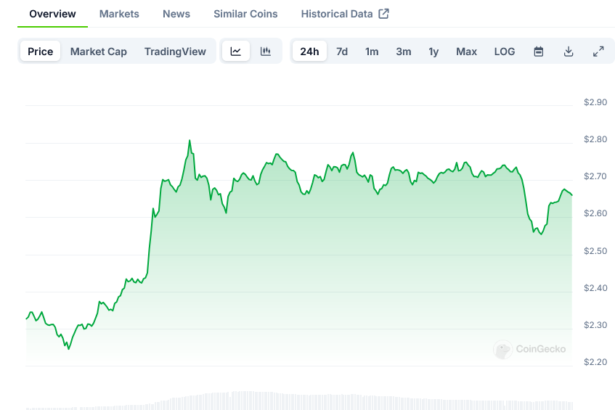615x410 pixels.
Task: Switch chart to Market Cap
Action: [98, 52]
